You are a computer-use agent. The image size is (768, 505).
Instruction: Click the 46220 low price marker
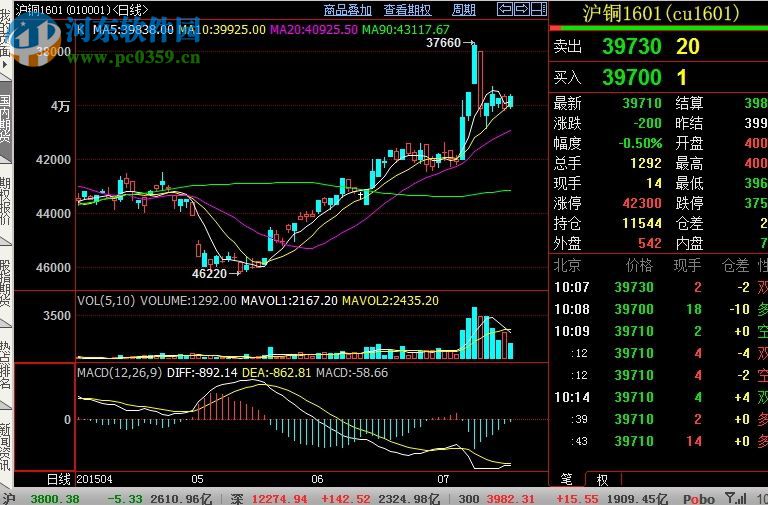click(210, 273)
